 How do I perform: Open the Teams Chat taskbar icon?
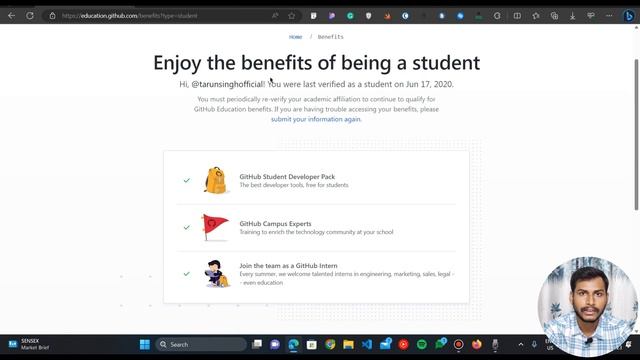coord(275,344)
